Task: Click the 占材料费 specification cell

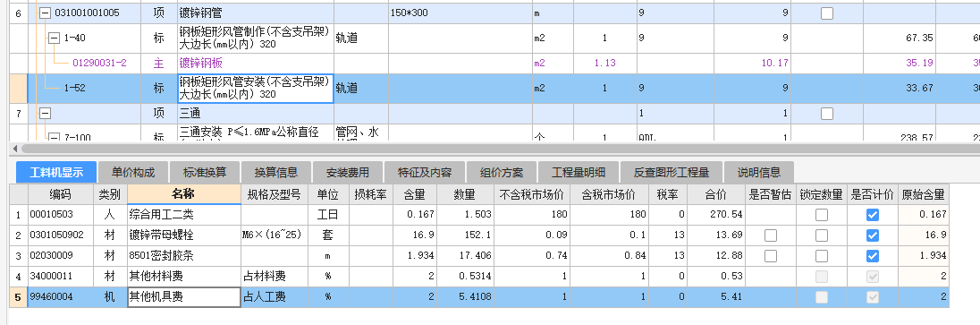Action: 275,277
